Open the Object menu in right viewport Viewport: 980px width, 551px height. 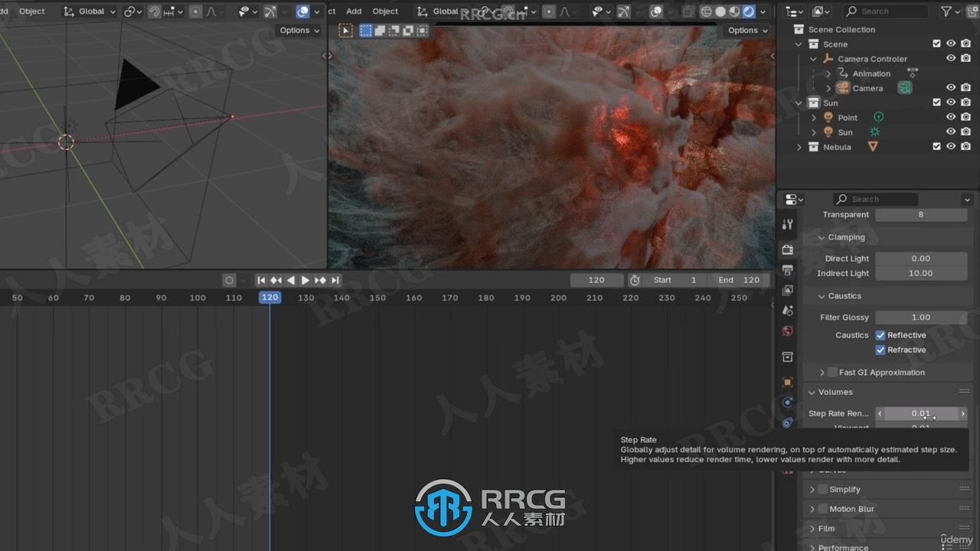tap(385, 11)
